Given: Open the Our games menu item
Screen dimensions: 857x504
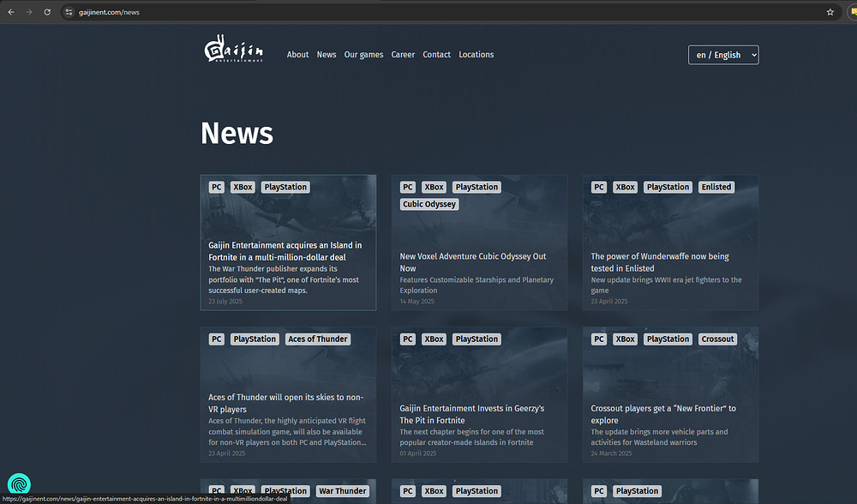Looking at the screenshot, I should coord(363,55).
